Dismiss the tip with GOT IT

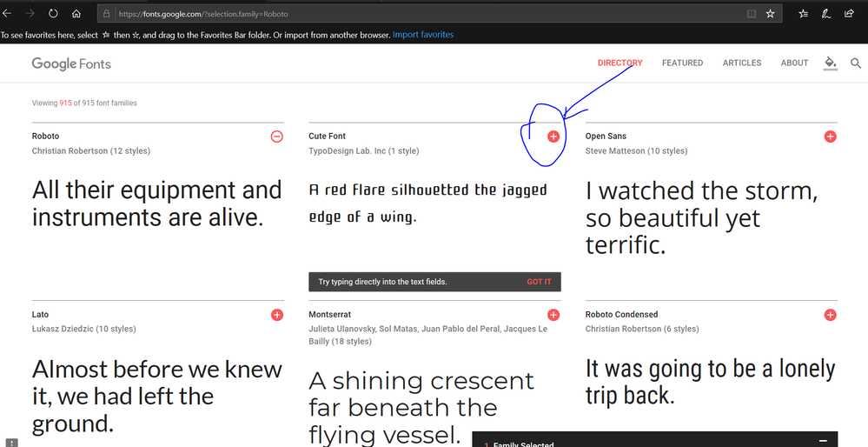[539, 282]
